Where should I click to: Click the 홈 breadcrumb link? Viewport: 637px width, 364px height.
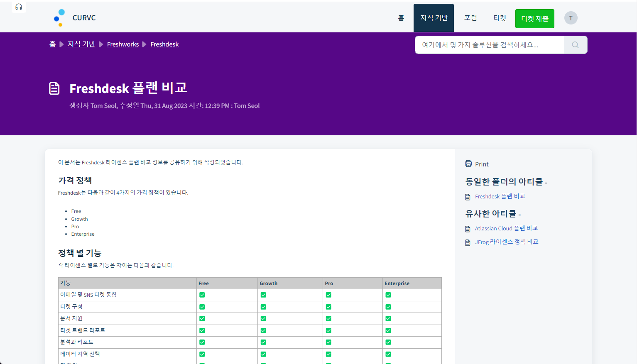pyautogui.click(x=52, y=44)
